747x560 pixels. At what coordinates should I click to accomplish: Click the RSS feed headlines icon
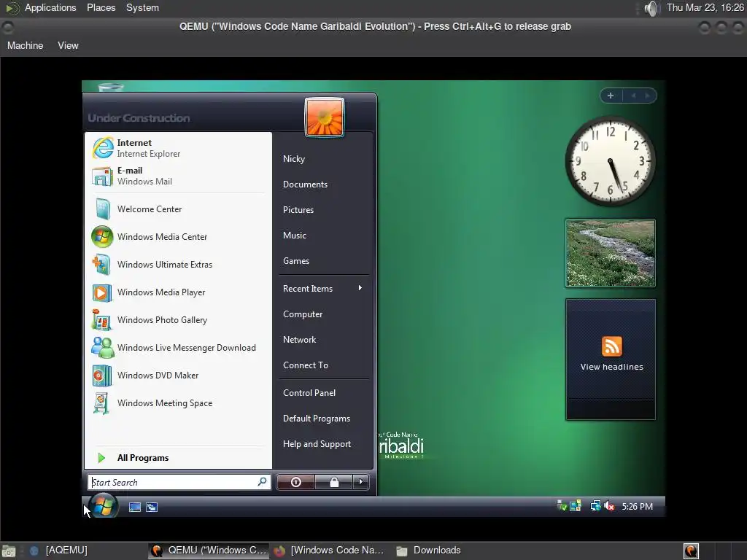tap(612, 346)
